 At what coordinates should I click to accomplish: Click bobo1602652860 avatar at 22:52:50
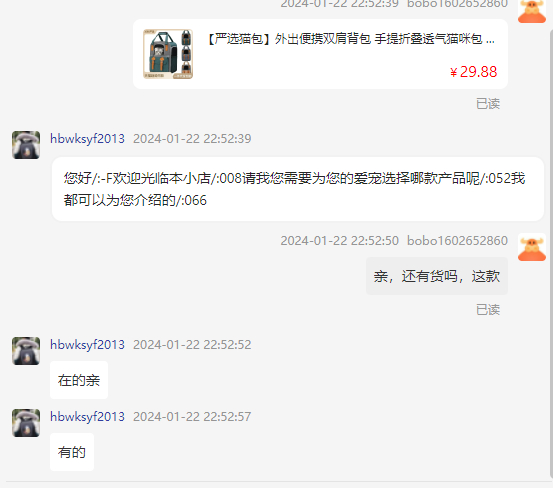[532, 247]
